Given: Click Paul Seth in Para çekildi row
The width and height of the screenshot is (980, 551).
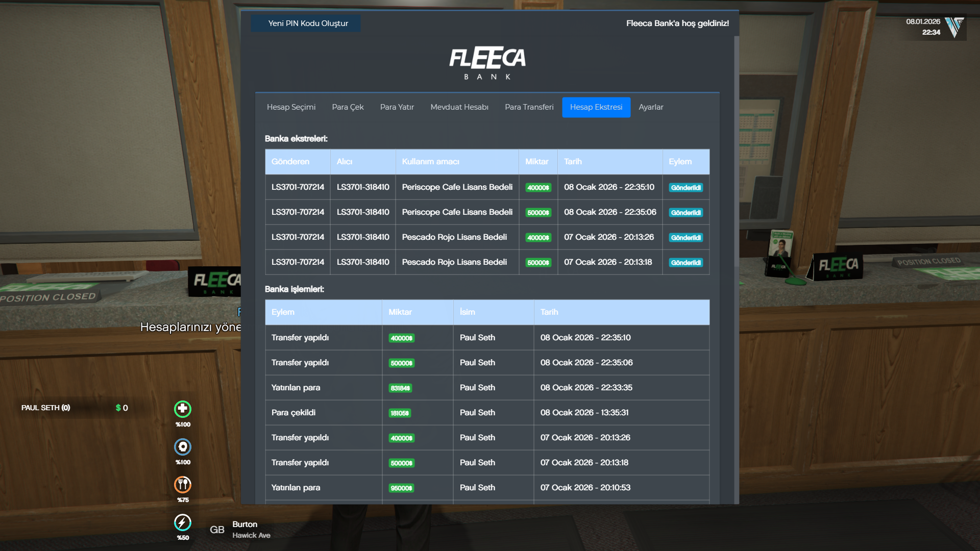Looking at the screenshot, I should click(477, 413).
